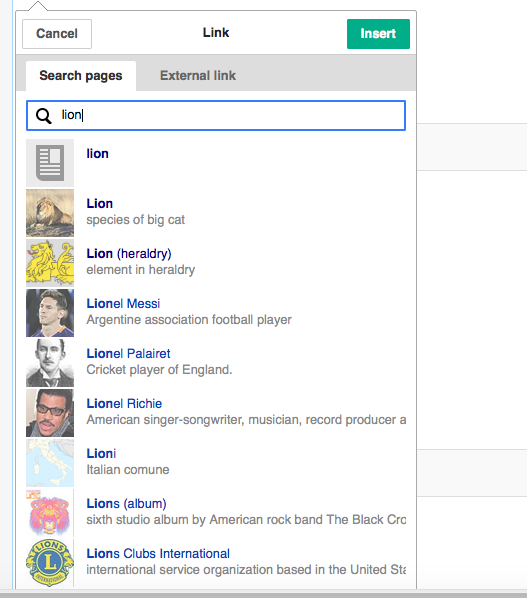The height and width of the screenshot is (598, 527).
Task: Choose the lowercase 'lion' result title
Action: tap(98, 154)
